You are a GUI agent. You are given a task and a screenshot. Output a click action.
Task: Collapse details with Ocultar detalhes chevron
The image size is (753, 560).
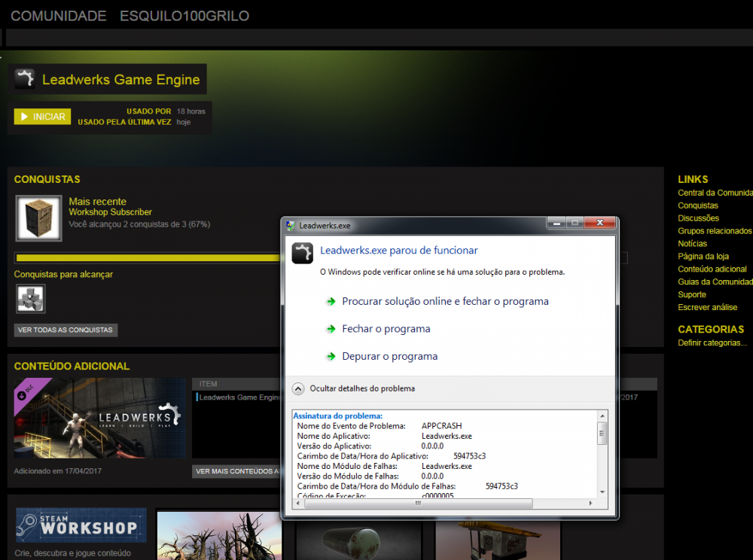(x=298, y=388)
